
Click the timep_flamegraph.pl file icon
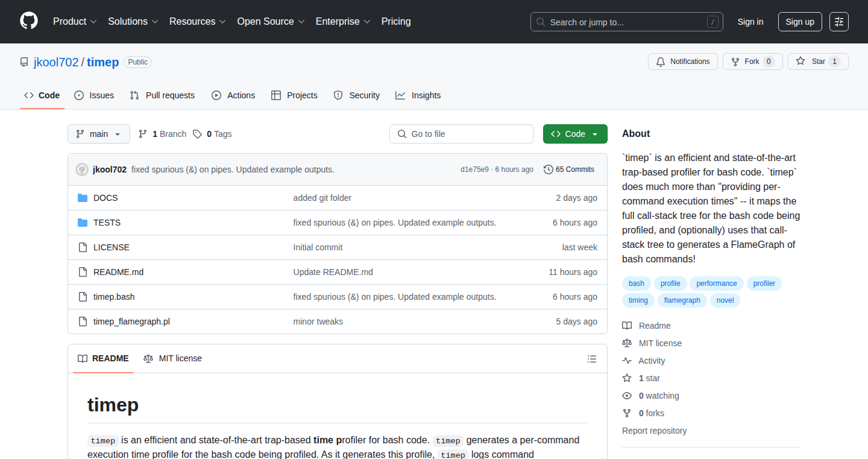83,321
